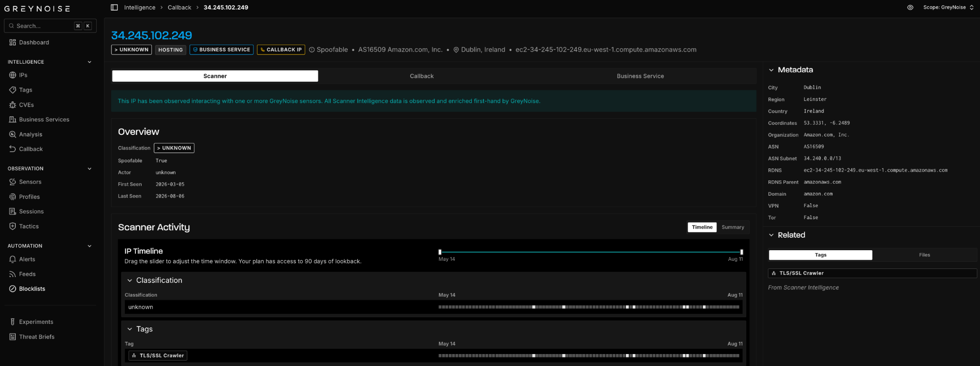Open Profiles fingerprint icon

12,197
